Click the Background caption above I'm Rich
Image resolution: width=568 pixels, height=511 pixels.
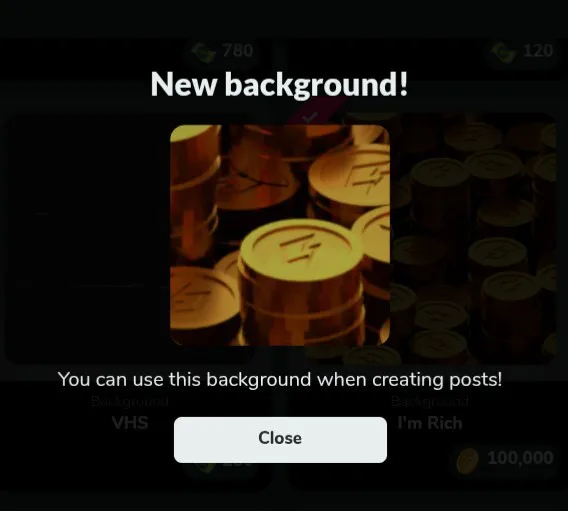click(x=430, y=401)
